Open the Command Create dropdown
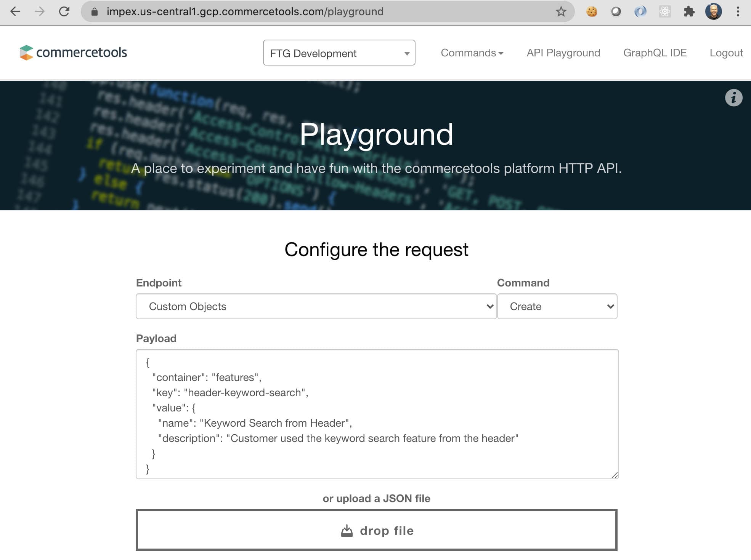Screen dimensions: 751x560 click(557, 306)
